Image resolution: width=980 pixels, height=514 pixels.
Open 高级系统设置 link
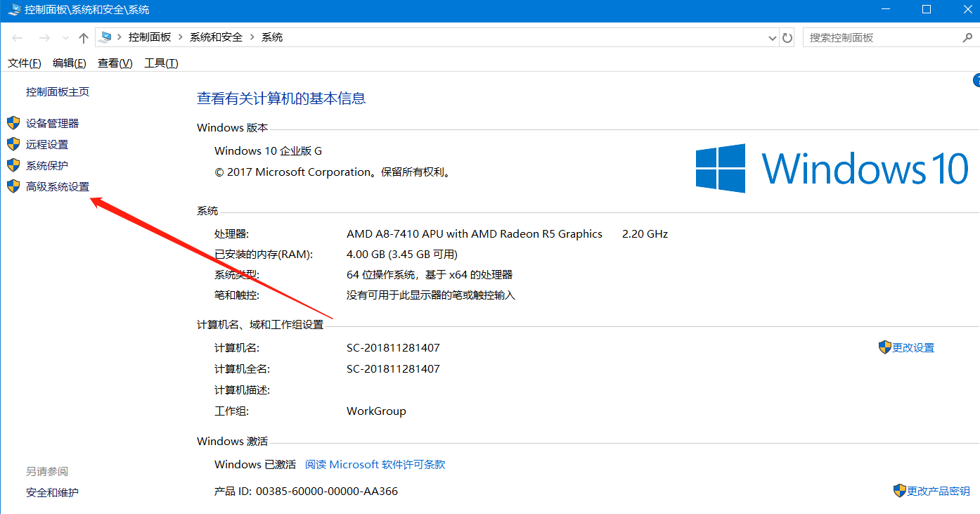tap(58, 186)
